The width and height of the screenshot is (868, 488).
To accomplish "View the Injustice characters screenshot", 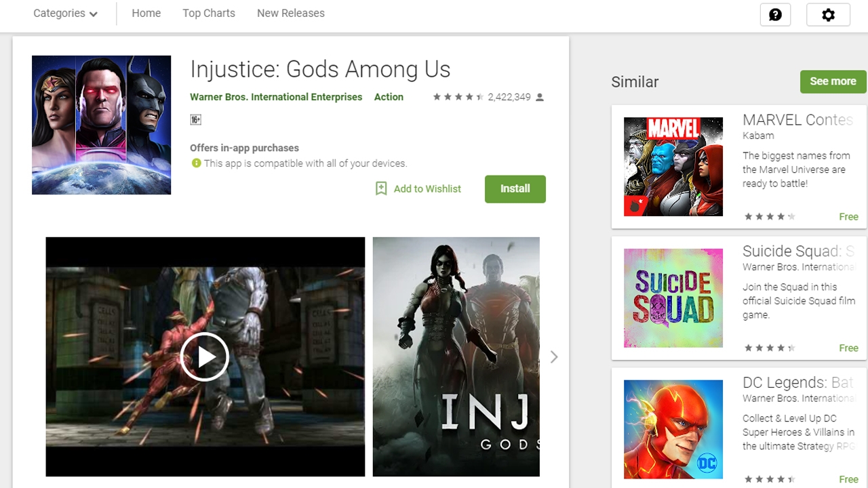I will pyautogui.click(x=456, y=357).
